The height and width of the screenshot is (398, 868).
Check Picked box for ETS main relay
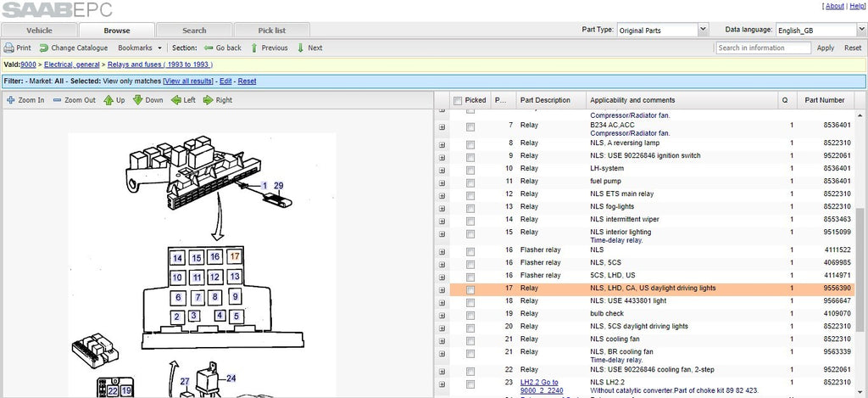pyautogui.click(x=470, y=194)
